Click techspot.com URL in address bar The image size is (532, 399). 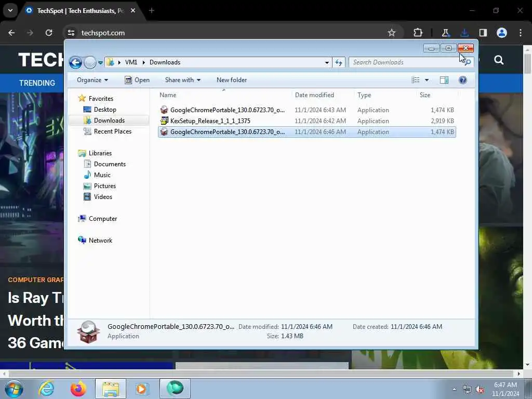103,33
